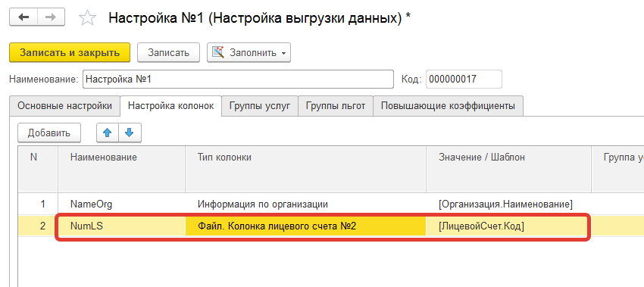Move row down with blue down arrow
This screenshot has width=644, height=287.
coord(130,133)
